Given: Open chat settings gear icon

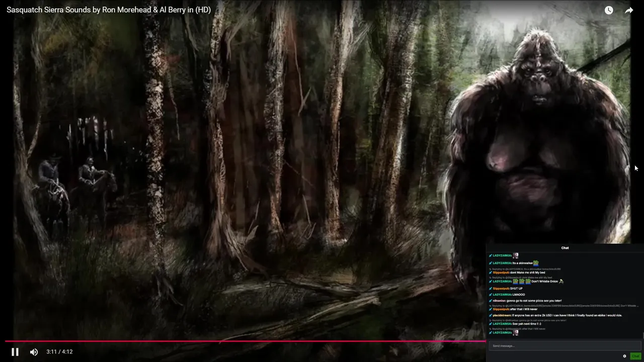Looking at the screenshot, I should [x=624, y=356].
